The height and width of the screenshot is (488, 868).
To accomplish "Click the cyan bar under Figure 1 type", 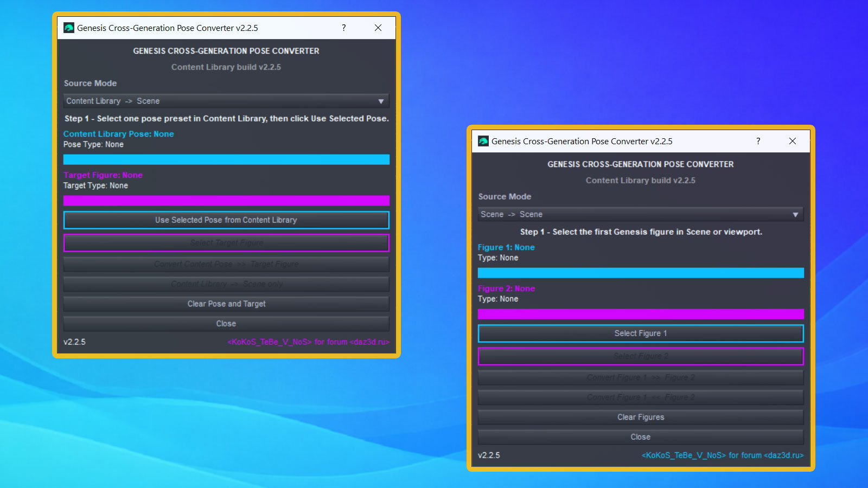I will (x=641, y=273).
